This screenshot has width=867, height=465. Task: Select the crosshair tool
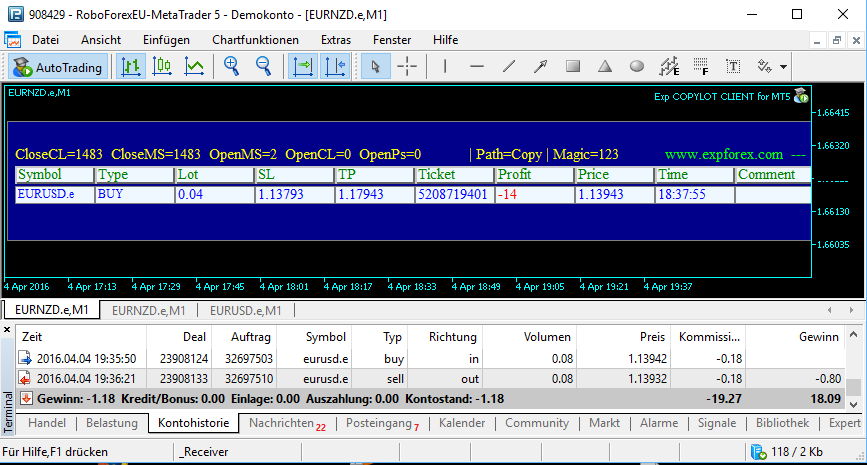[407, 67]
